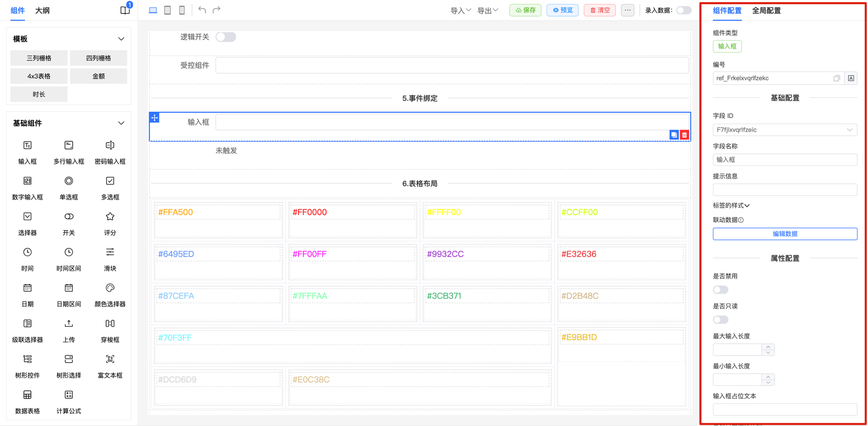Switch to desktop preview mode icon
This screenshot has height=426, width=868.
click(x=153, y=10)
